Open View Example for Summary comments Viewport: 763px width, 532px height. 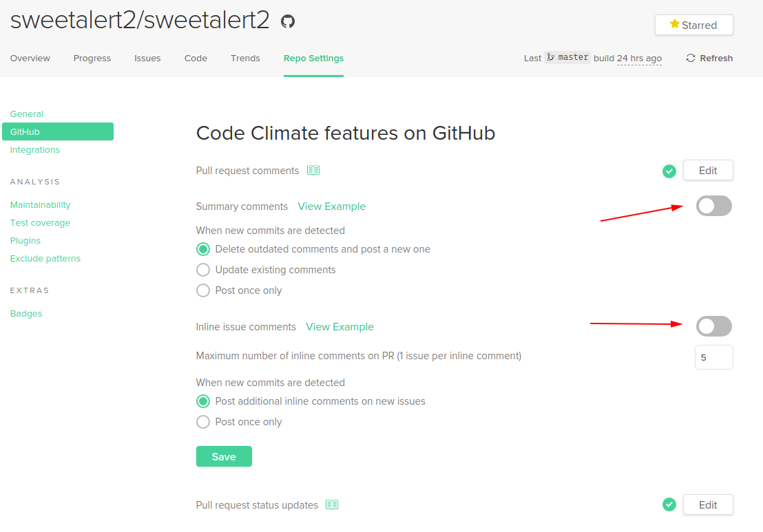pos(331,206)
